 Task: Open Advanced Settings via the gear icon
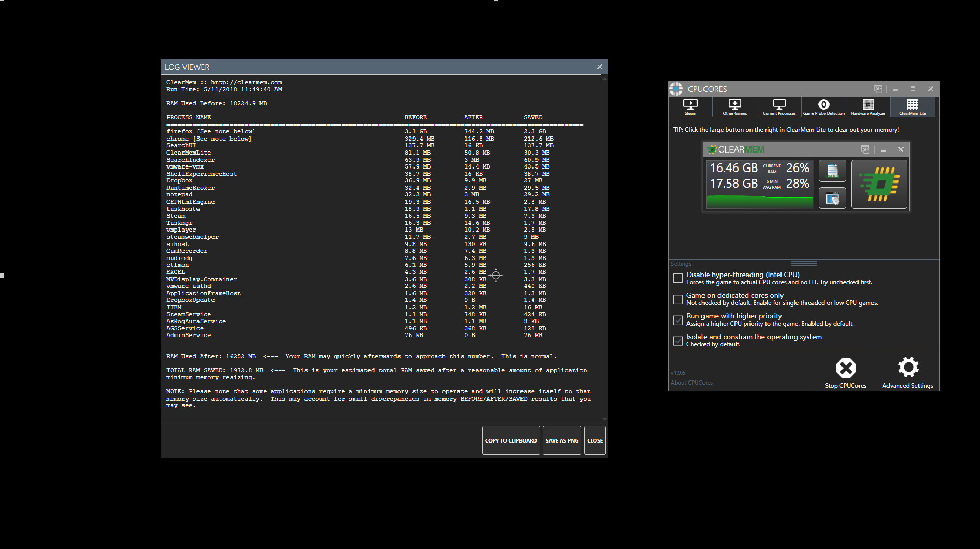tap(908, 368)
